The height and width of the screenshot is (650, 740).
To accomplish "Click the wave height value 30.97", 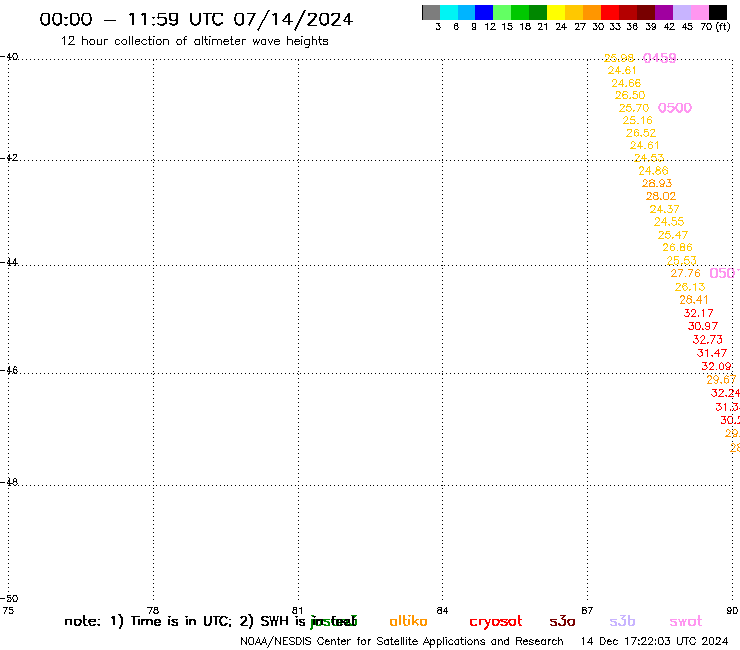I will pyautogui.click(x=703, y=326).
